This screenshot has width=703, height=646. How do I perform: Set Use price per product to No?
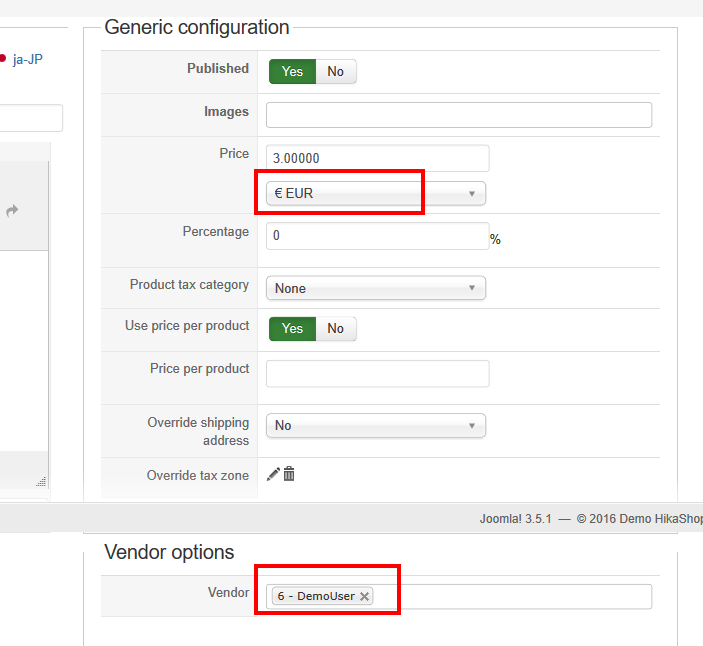pyautogui.click(x=336, y=328)
